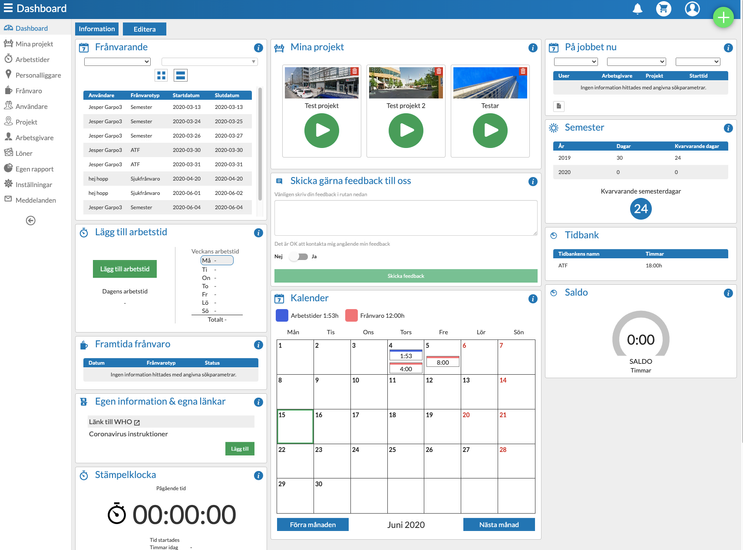Viewport: 743px width, 550px height.
Task: Open notifications bell icon
Action: [x=637, y=9]
